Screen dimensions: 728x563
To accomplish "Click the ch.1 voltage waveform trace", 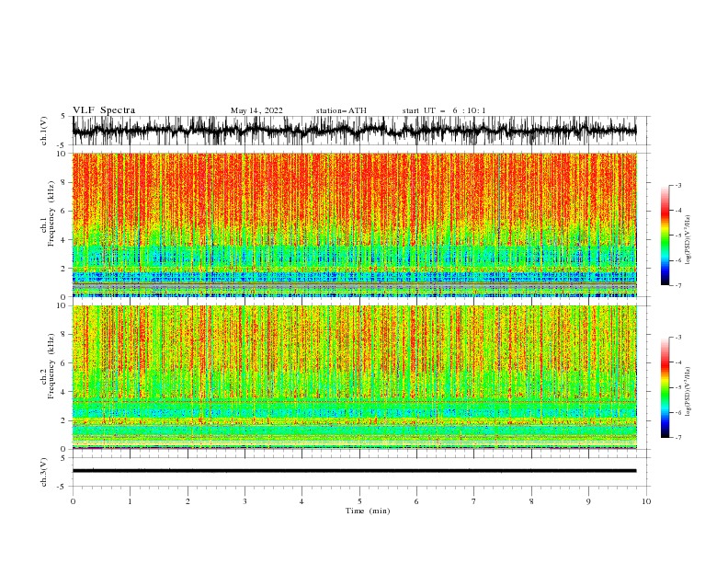I will point(354,131).
